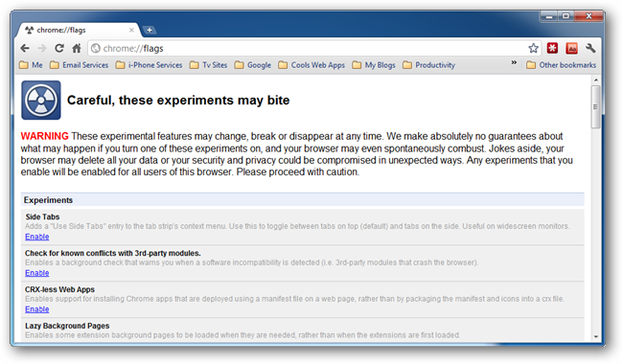
Task: Click the forward navigation arrow
Action: pyautogui.click(x=42, y=49)
